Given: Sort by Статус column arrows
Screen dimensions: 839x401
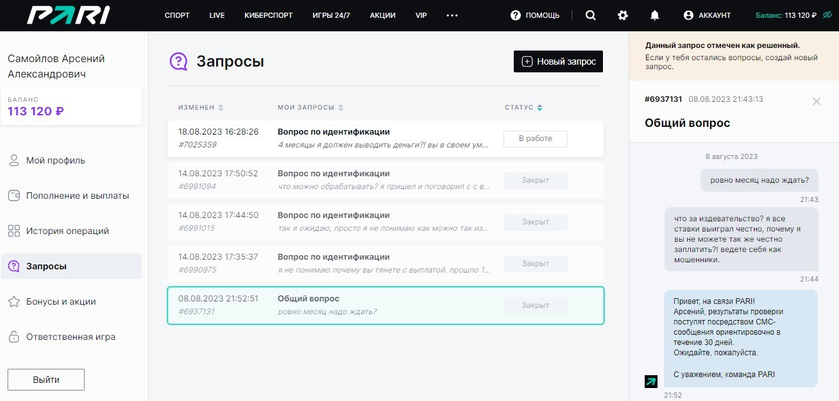Looking at the screenshot, I should tap(539, 108).
